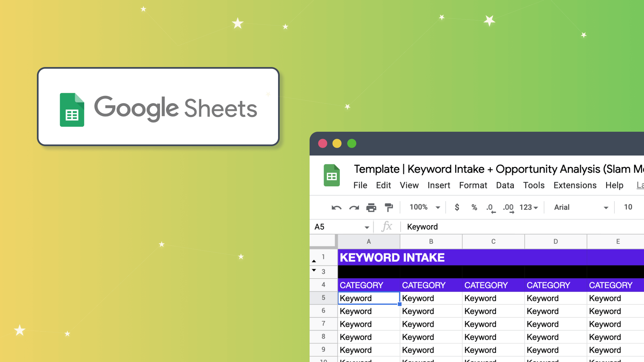Open the 100% zoom dropdown

(425, 207)
